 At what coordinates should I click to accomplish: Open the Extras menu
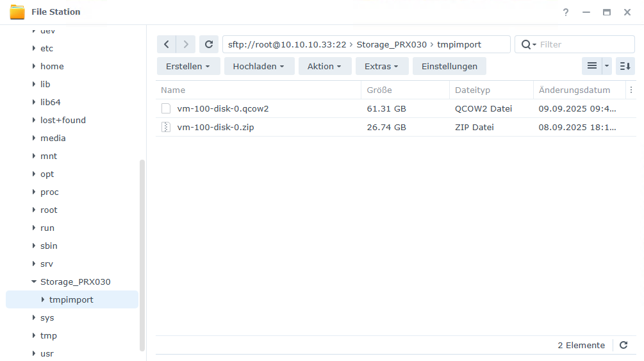click(381, 66)
